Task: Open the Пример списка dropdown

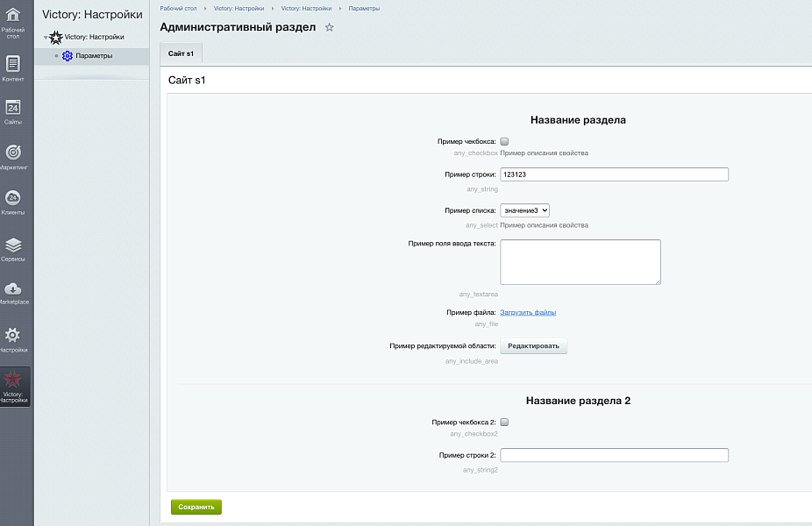Action: (524, 210)
